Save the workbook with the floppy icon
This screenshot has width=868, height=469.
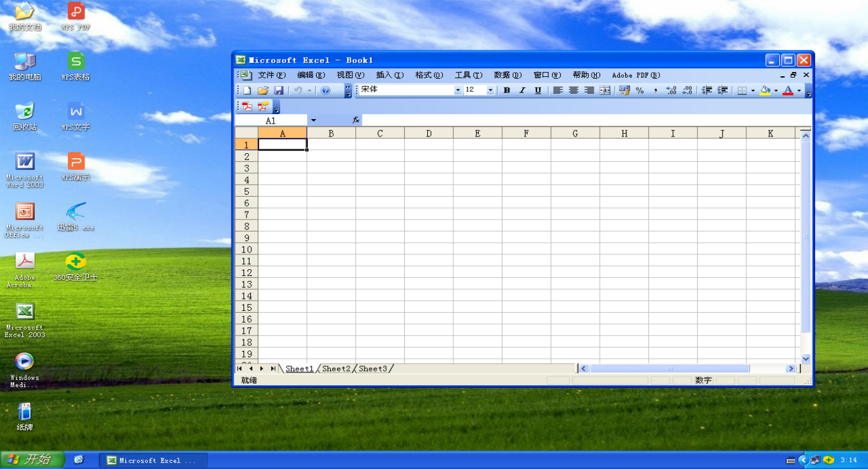click(x=279, y=91)
